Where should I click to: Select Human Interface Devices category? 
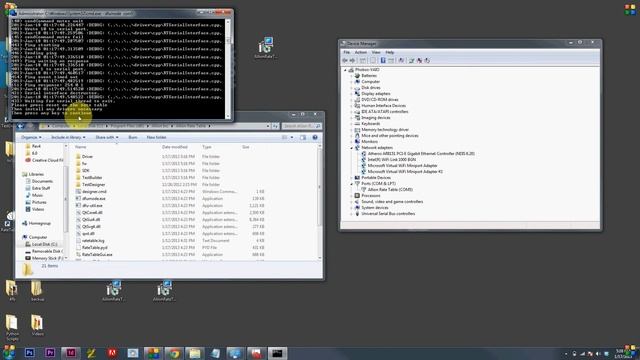click(x=383, y=106)
